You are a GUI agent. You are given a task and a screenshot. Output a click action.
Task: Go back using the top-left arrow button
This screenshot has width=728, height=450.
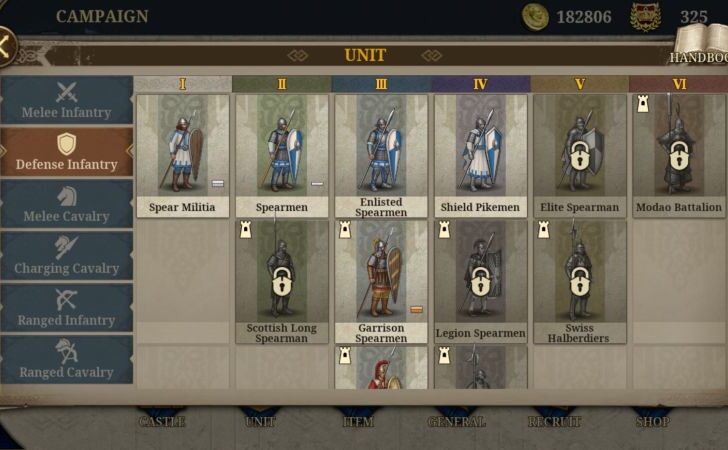pos(6,46)
